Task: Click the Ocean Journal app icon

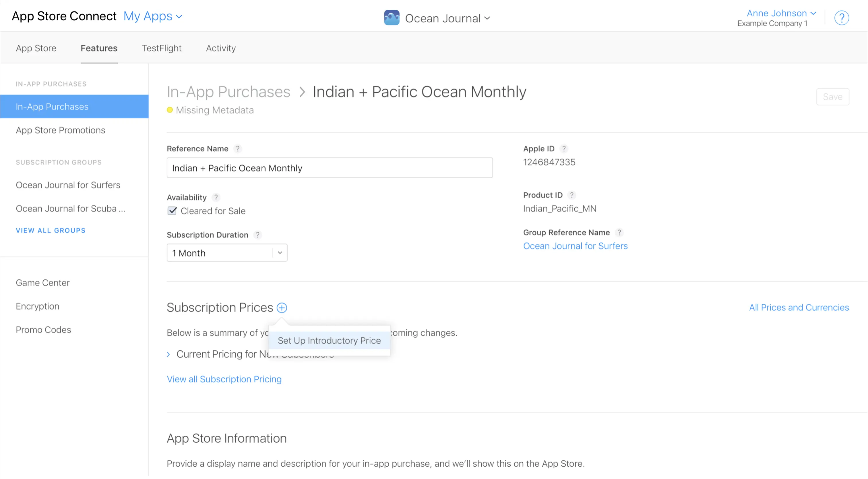Action: click(391, 17)
